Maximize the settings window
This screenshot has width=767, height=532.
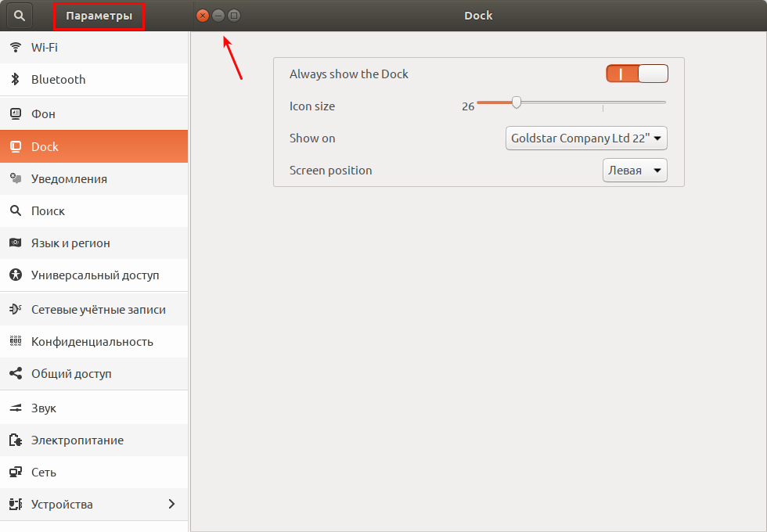234,16
